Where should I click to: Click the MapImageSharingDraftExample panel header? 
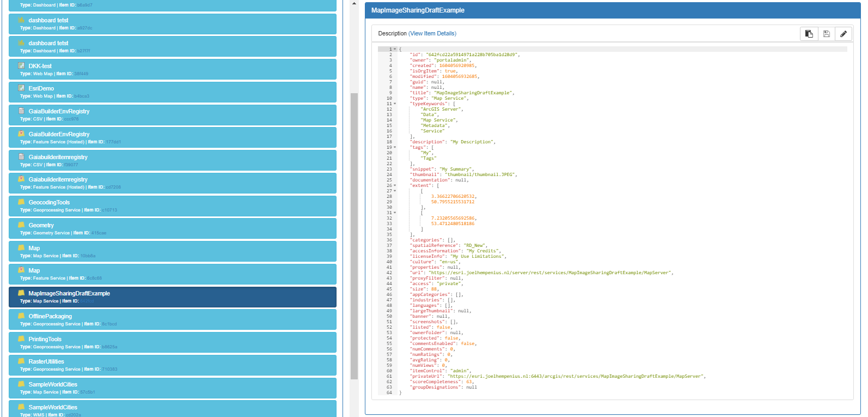coord(613,10)
